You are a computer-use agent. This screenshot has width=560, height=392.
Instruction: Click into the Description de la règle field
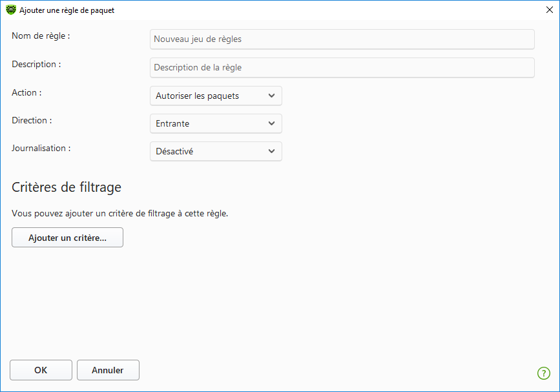coord(342,68)
